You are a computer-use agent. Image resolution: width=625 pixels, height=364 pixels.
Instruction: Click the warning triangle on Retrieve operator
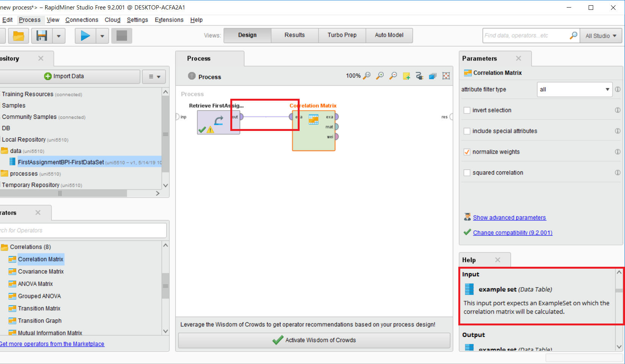click(x=210, y=130)
